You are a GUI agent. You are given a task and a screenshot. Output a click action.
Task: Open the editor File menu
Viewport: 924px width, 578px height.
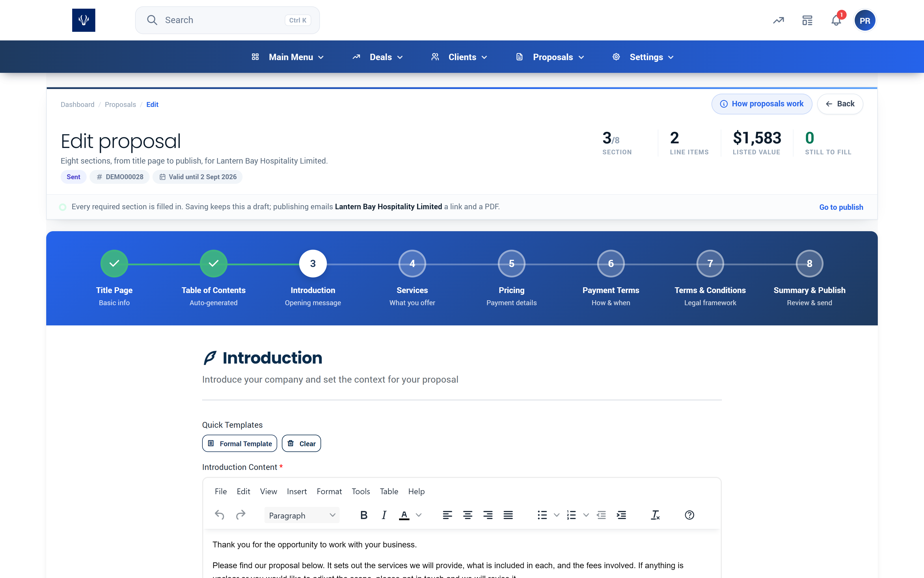[x=221, y=491]
